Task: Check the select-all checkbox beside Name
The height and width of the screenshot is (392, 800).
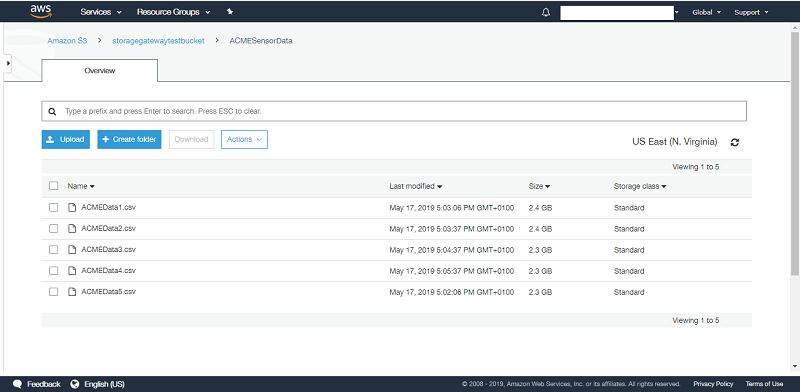Action: [x=54, y=186]
